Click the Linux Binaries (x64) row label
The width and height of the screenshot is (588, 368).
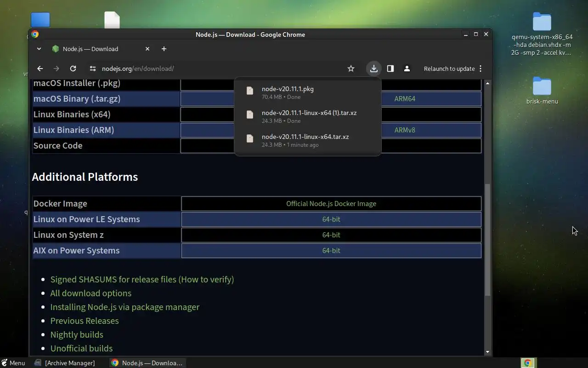click(x=72, y=115)
